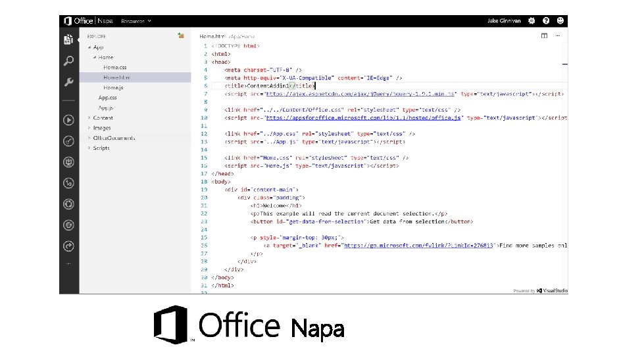Click the run project play icon

point(68,120)
